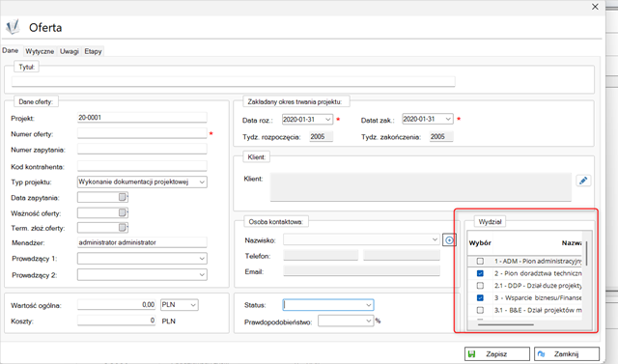
Task: Open Typ projektu dropdown
Action: point(202,182)
